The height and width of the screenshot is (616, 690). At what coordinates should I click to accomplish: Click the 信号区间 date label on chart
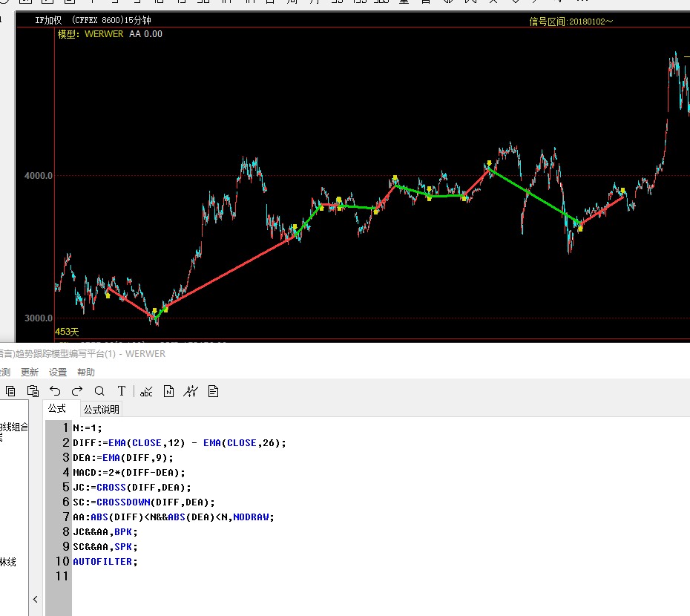571,22
